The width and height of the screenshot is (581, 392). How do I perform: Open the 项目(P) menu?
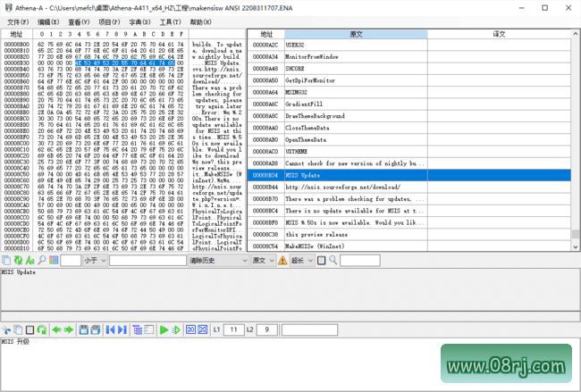click(109, 22)
